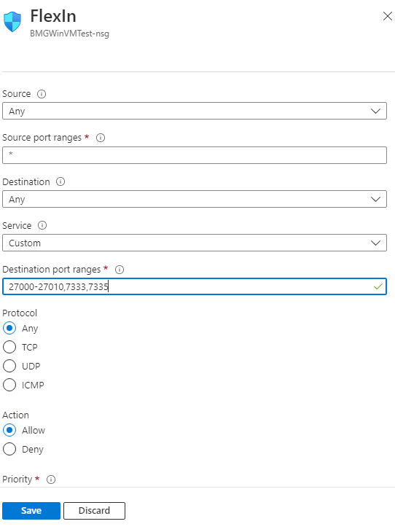Set action to Deny

coord(9,449)
